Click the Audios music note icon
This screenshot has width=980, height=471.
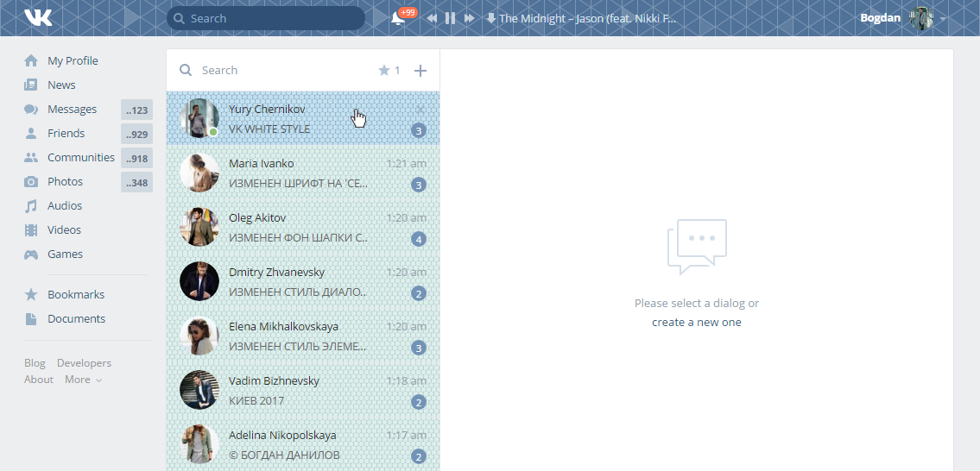[x=30, y=206]
